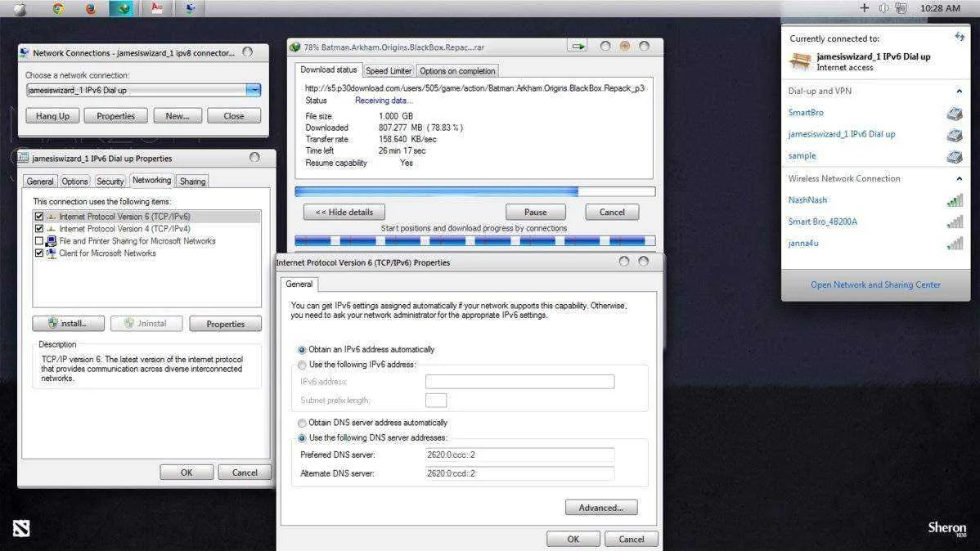Select the Download status tab
980x551 pixels.
pyautogui.click(x=328, y=70)
